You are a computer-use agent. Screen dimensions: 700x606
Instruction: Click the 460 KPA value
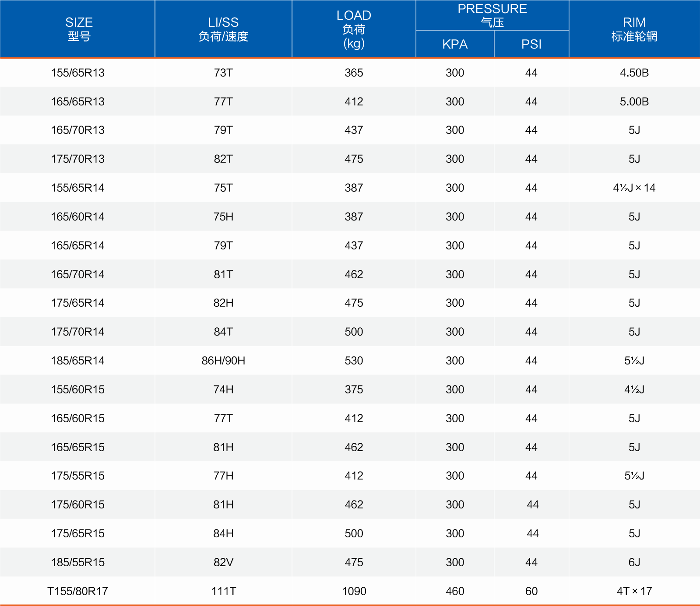(x=455, y=591)
